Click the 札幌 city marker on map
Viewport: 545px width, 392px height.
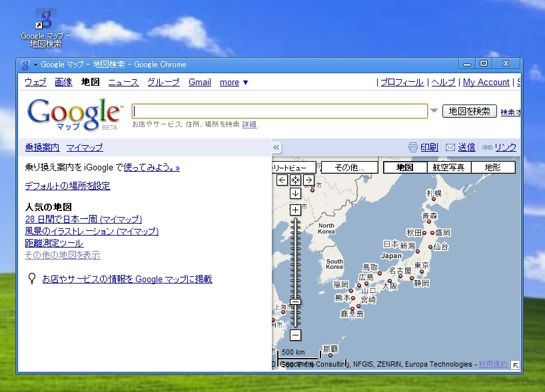click(x=434, y=199)
